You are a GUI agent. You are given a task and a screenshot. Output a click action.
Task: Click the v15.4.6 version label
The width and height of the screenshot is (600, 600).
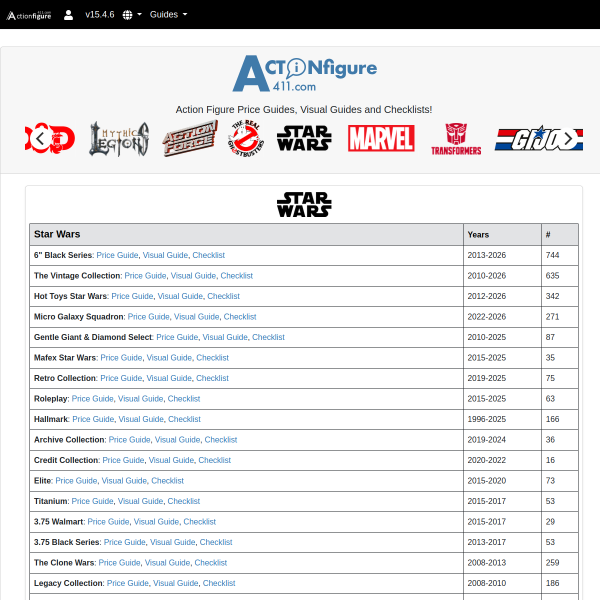pos(99,15)
